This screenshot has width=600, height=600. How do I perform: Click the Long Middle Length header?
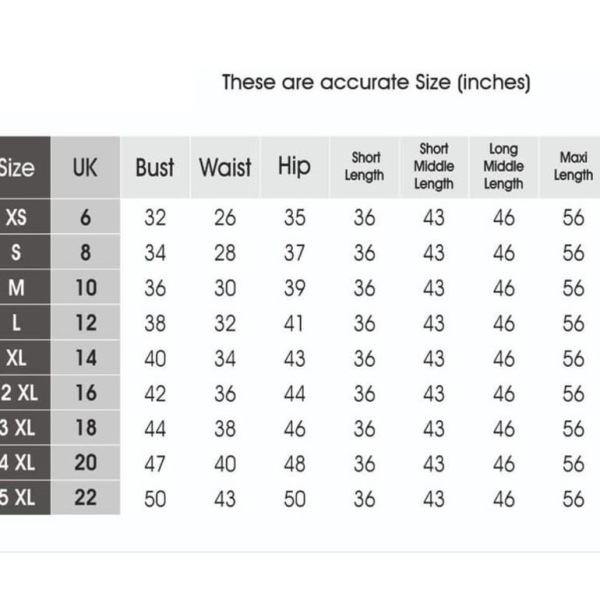pos(503,166)
